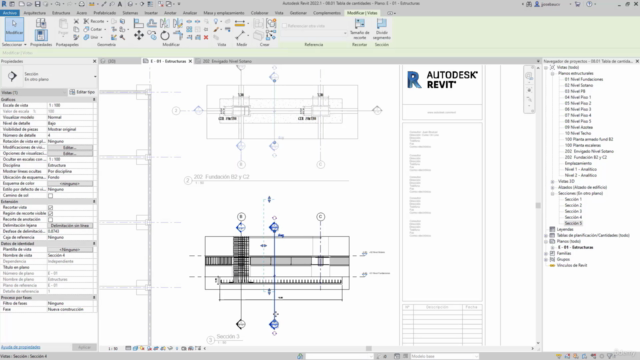Viewport: 640px width, 360px height.
Task: Open the Archivo menu
Action: coord(9,13)
